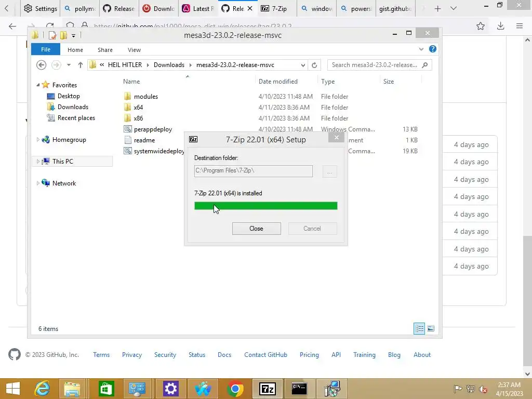Open the Windows Start button

[13, 389]
